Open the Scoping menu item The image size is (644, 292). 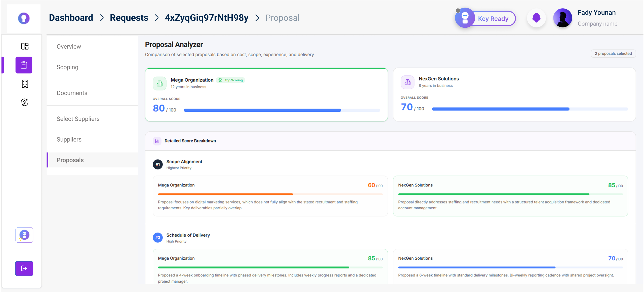point(67,67)
